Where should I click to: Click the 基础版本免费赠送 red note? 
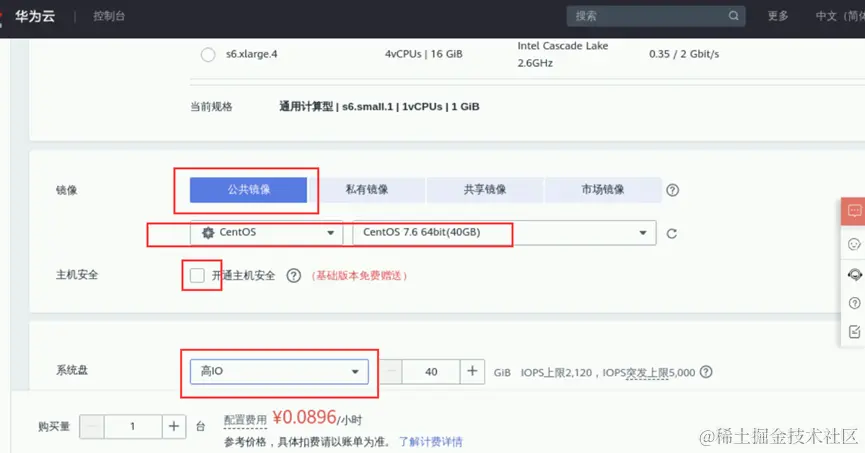359,275
